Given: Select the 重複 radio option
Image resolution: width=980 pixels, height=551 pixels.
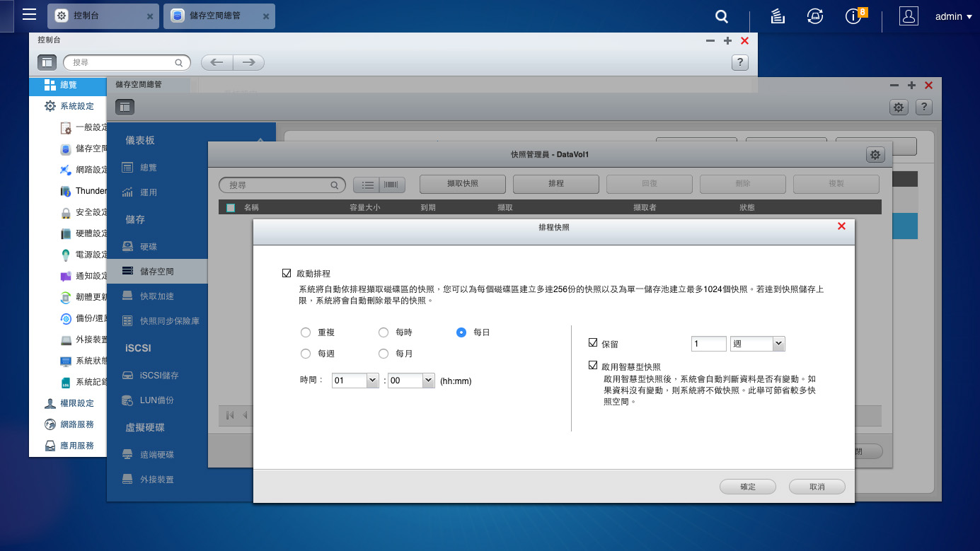Looking at the screenshot, I should pyautogui.click(x=306, y=332).
